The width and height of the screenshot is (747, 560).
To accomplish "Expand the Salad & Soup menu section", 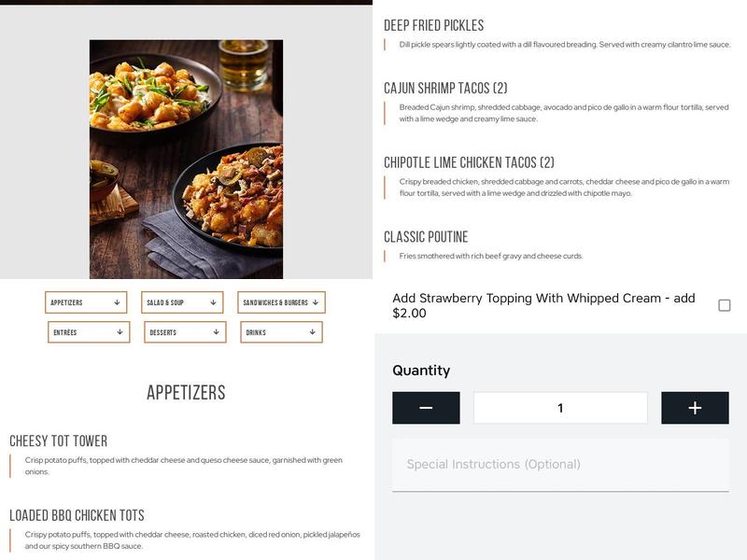I will coord(183,302).
